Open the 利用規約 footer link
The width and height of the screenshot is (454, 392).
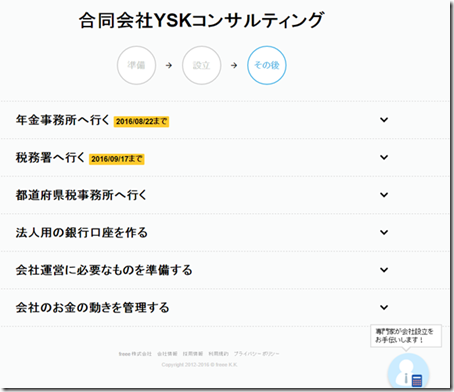point(218,354)
